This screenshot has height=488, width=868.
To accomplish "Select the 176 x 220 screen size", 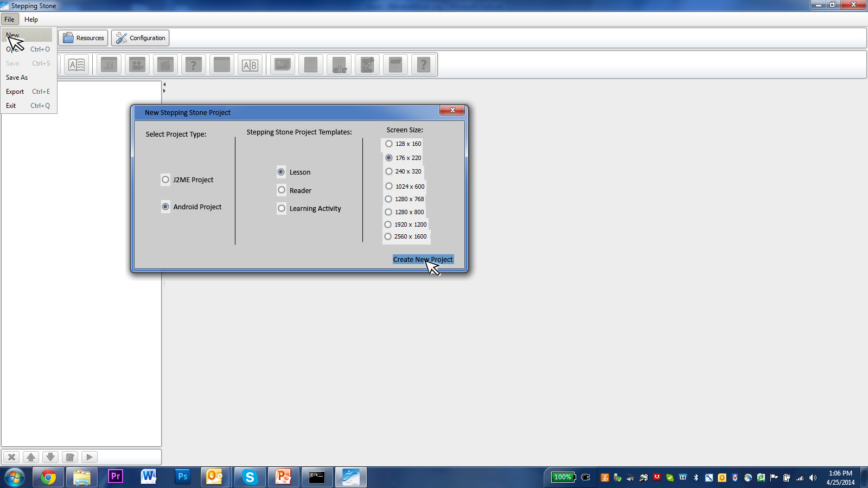I will (389, 158).
